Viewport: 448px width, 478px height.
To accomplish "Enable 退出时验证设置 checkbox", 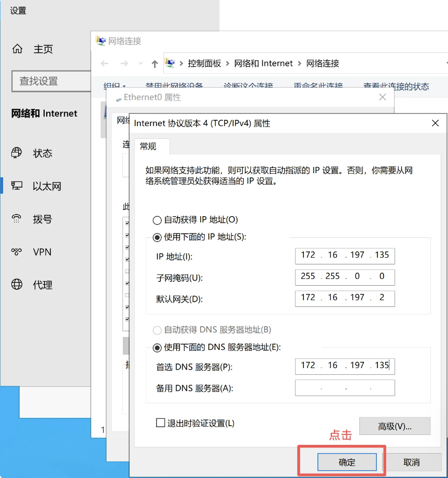I will point(161,423).
